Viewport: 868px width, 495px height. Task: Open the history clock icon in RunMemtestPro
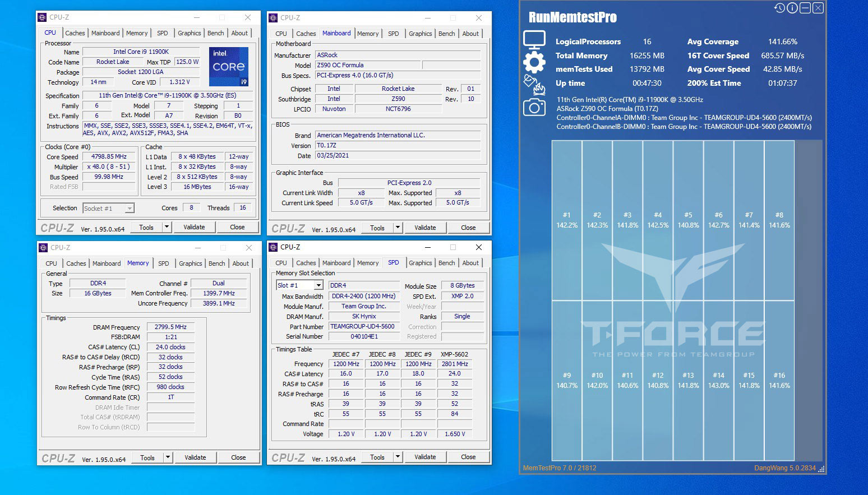[x=779, y=8]
